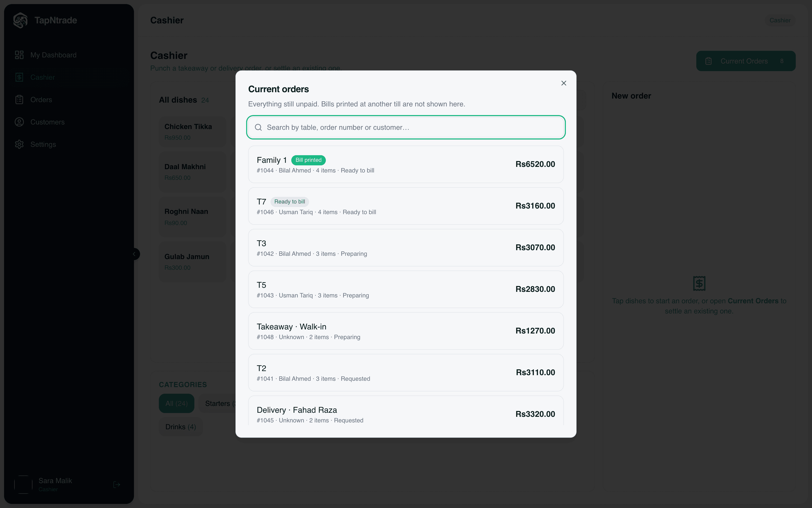Image resolution: width=812 pixels, height=508 pixels.
Task: Click the Settings gear icon
Action: (x=19, y=145)
